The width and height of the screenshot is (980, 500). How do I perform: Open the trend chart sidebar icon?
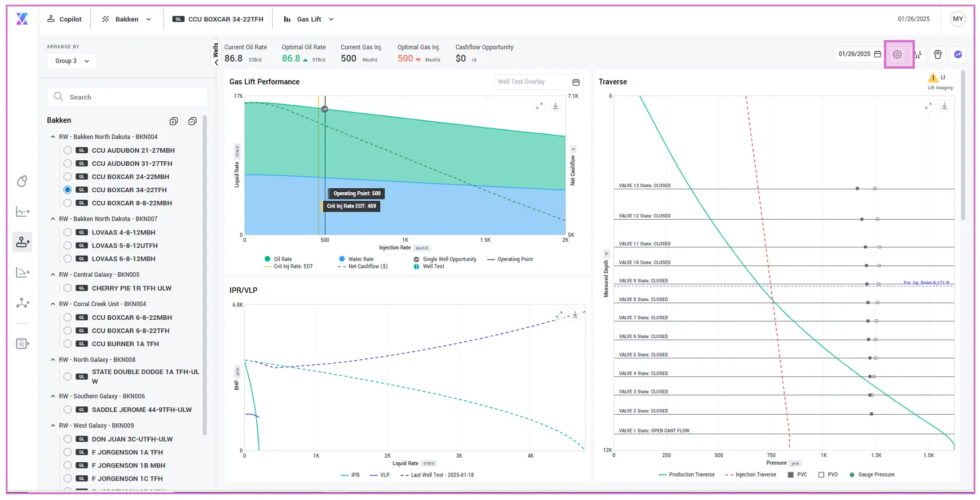pos(22,212)
